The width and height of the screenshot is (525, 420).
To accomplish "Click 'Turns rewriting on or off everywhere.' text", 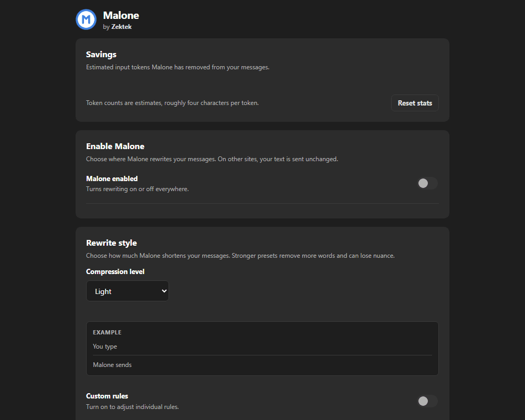I will pyautogui.click(x=137, y=189).
